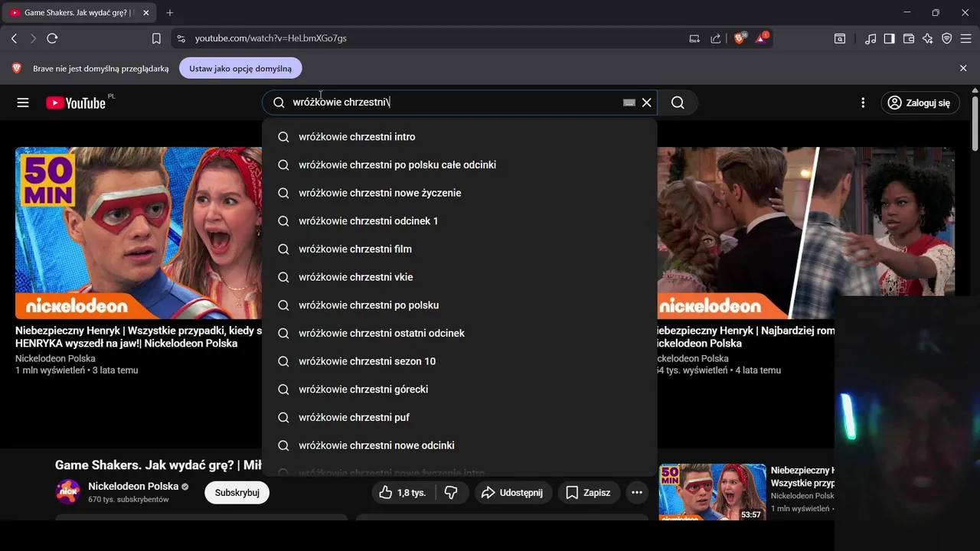Submit search with the magnifier button
Viewport: 980px width, 551px height.
[678, 103]
